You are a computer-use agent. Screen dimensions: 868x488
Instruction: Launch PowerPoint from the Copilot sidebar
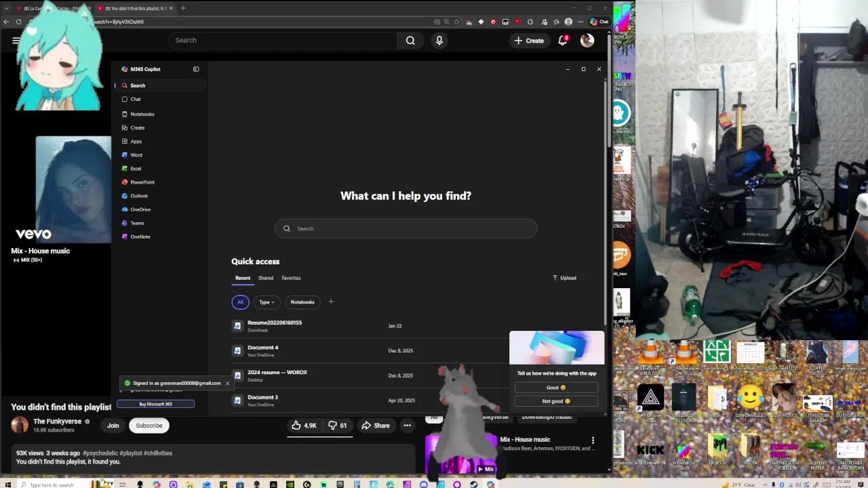tap(159, 182)
